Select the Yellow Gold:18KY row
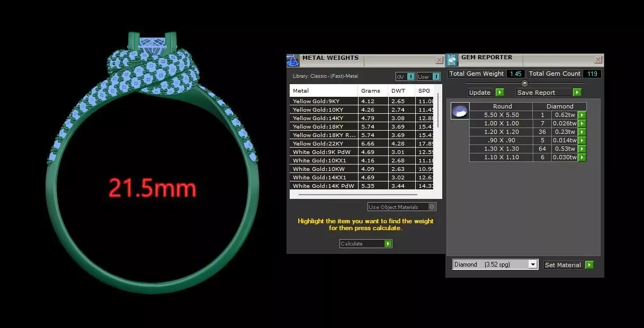Viewport: 644px width, 328px height. pos(361,126)
